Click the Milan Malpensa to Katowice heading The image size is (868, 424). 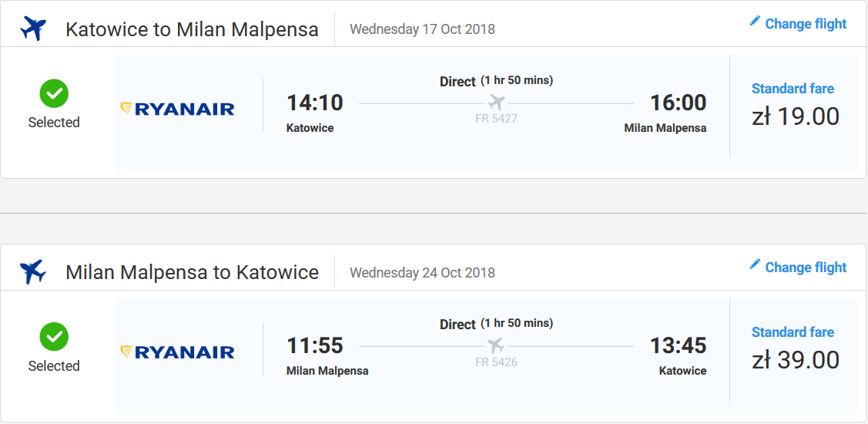[x=192, y=273]
